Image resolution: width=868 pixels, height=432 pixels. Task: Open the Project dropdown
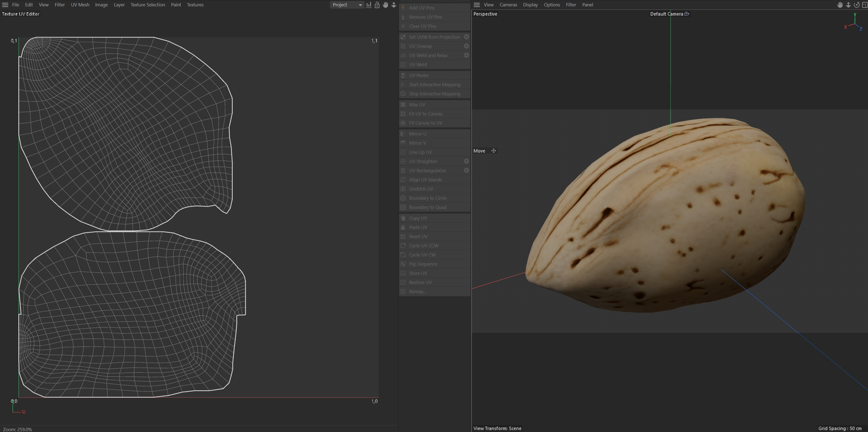click(x=347, y=5)
